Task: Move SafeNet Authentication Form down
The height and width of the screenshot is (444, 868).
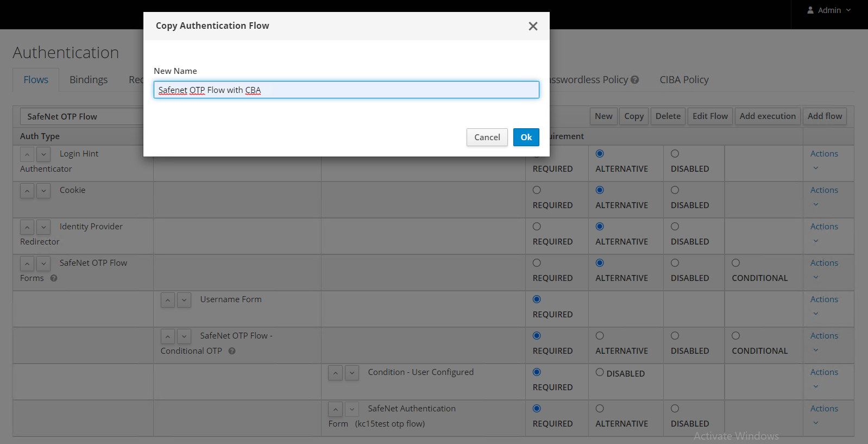Action: 352,409
